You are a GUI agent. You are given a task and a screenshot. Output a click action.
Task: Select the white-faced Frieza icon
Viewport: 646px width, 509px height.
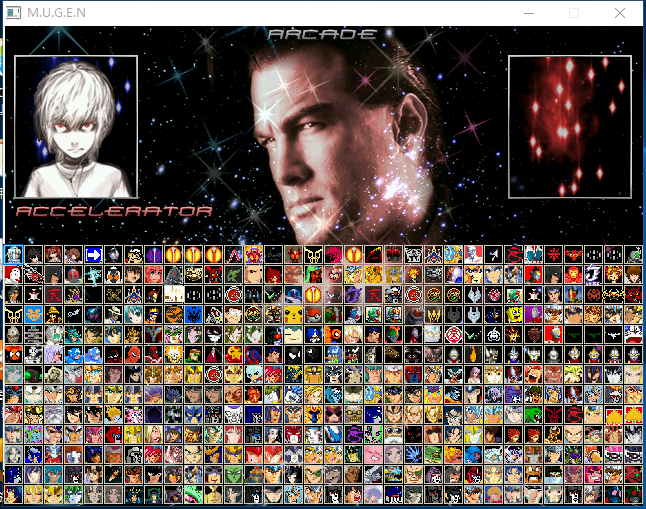[233, 414]
